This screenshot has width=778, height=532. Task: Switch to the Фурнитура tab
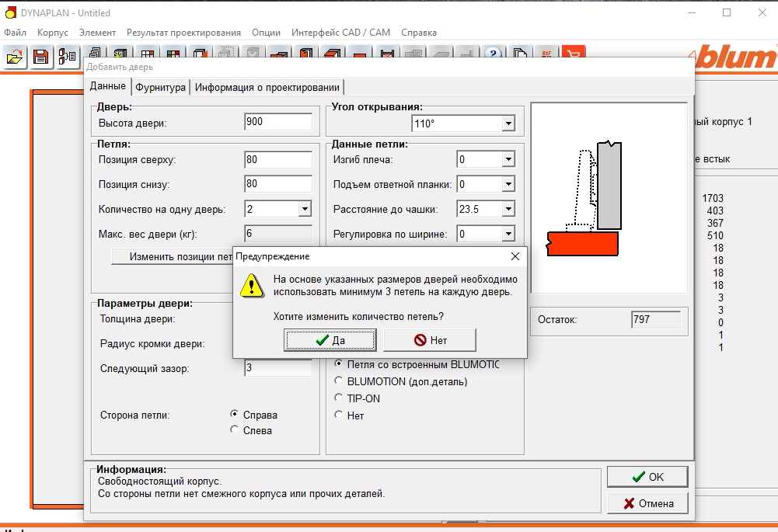click(160, 87)
